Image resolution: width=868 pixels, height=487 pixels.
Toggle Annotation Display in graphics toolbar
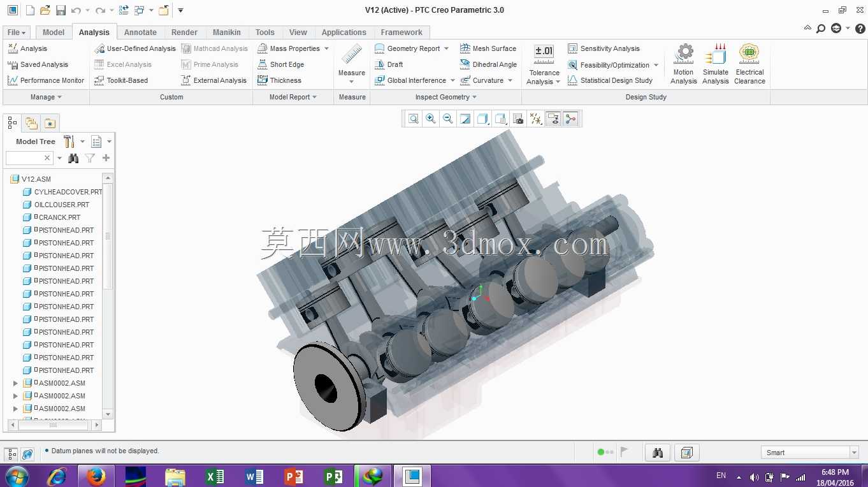(x=553, y=119)
